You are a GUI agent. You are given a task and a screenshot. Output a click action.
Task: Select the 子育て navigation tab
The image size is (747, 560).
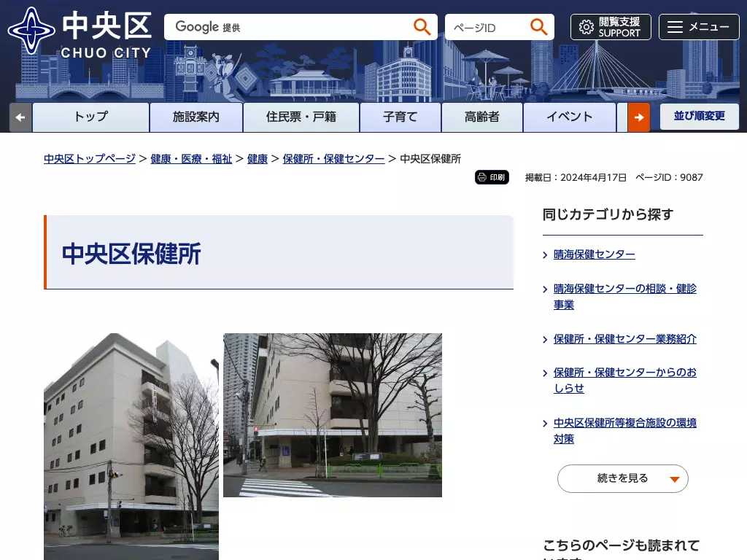pos(400,117)
